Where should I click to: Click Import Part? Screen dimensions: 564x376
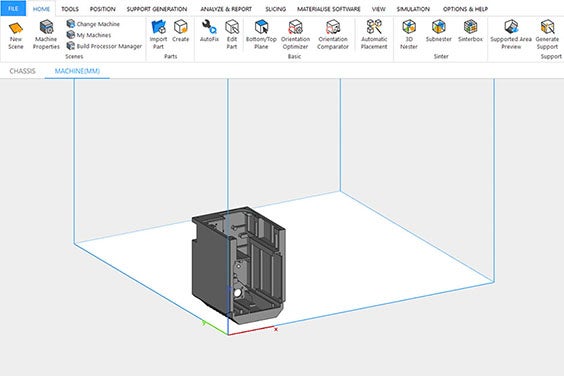(x=158, y=35)
